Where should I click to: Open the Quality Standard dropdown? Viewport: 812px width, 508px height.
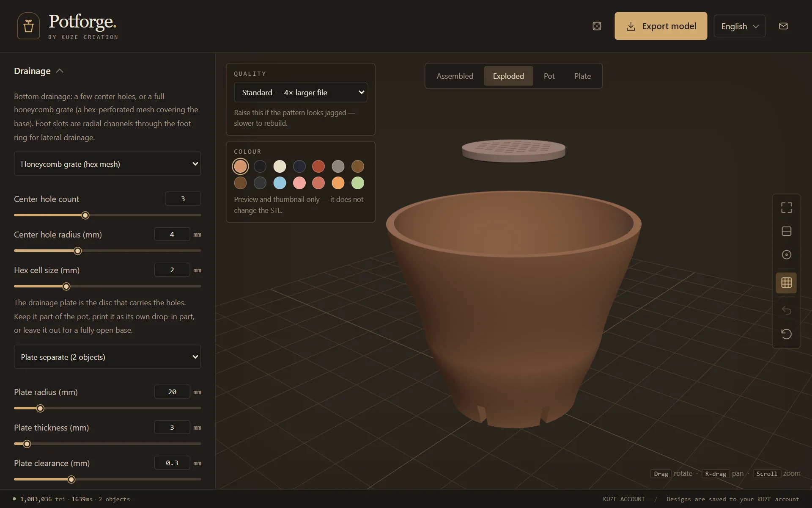click(x=300, y=92)
